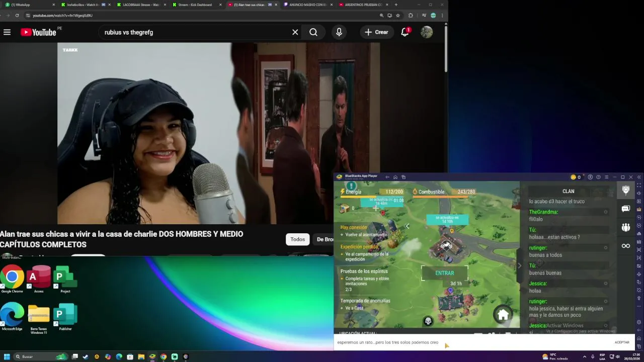
Task: Open Access desktop shortcut
Action: pos(39,279)
